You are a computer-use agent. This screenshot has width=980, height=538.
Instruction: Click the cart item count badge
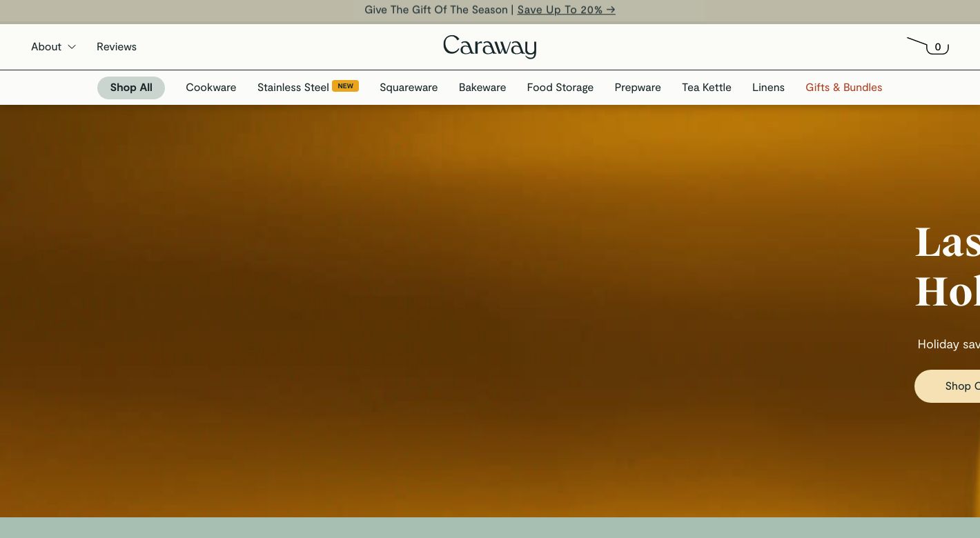click(x=938, y=47)
